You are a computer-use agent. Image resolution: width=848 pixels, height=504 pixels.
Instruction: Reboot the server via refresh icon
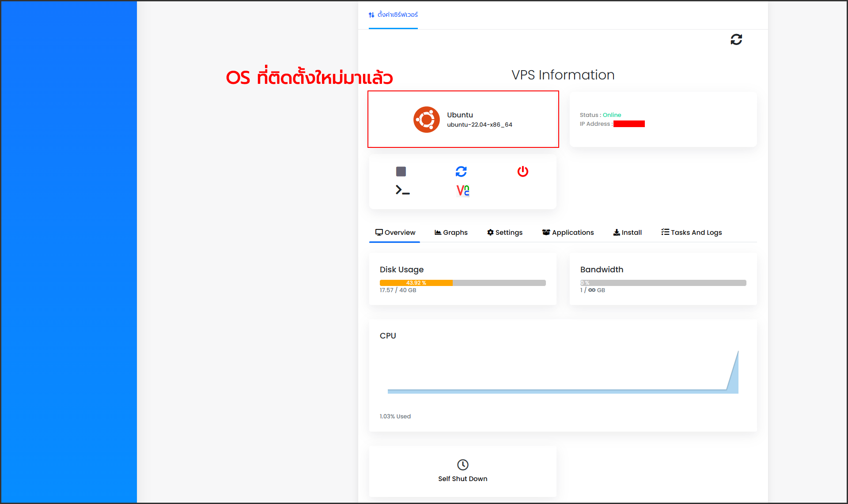tap(462, 172)
